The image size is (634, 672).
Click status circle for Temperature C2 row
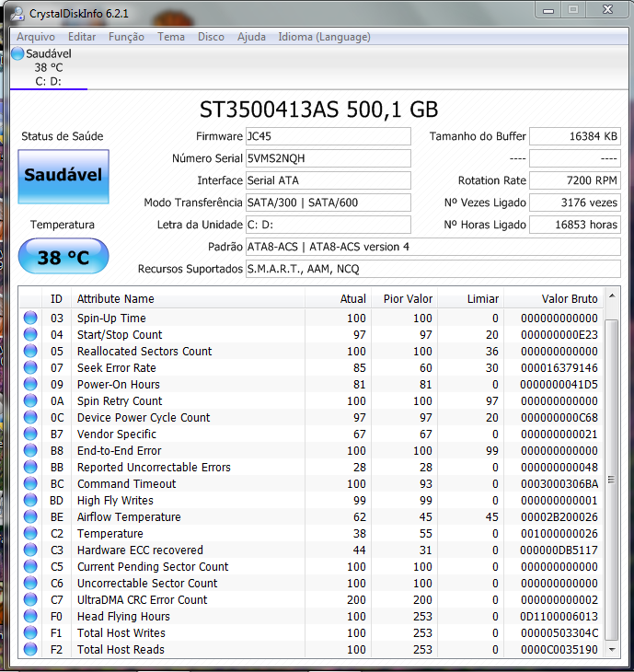click(30, 533)
